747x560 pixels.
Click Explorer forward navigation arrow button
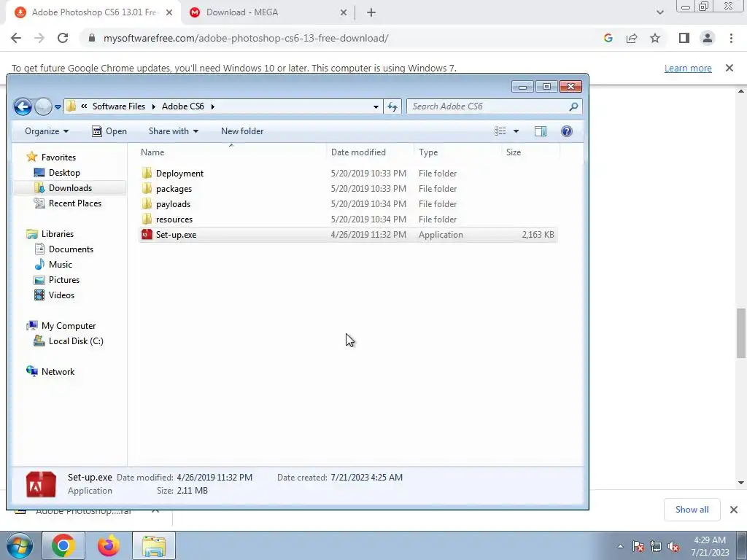[43, 106]
